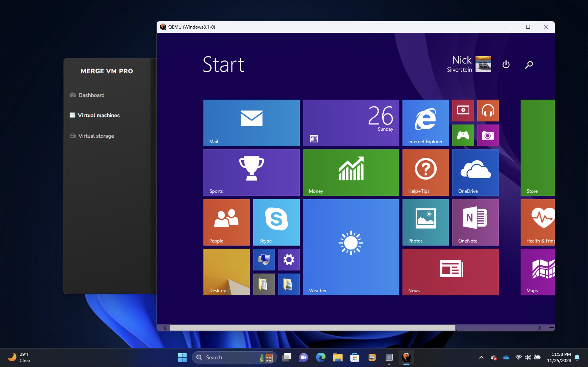
Task: Open the Skype tile
Action: click(276, 222)
